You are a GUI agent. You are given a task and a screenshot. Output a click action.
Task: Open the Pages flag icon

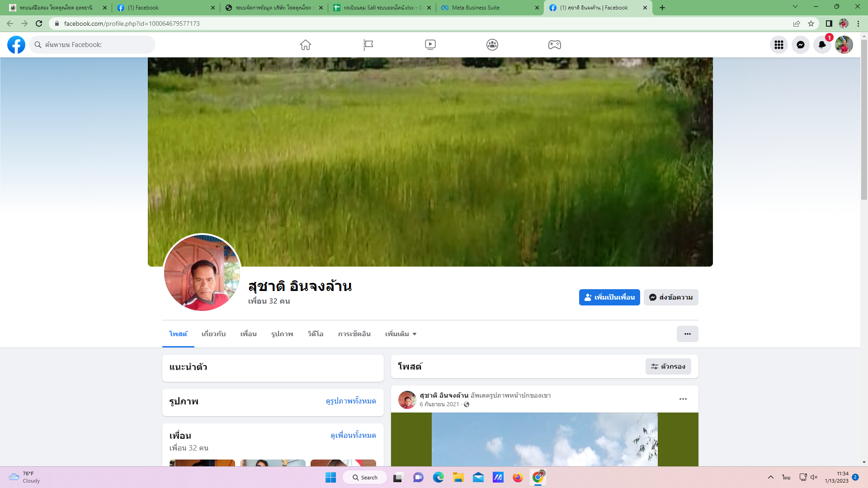(368, 45)
